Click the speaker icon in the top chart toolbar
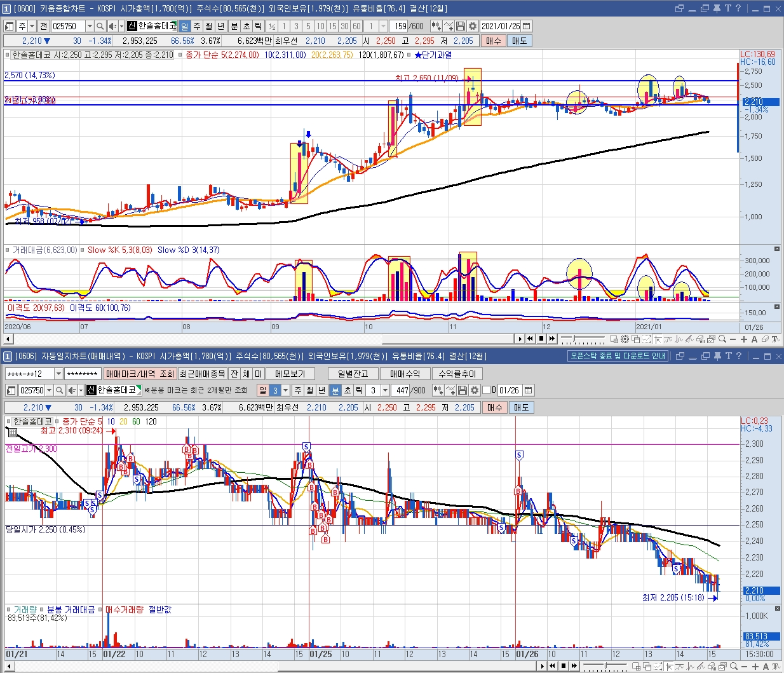Image resolution: width=784 pixels, height=673 pixels. (x=112, y=26)
